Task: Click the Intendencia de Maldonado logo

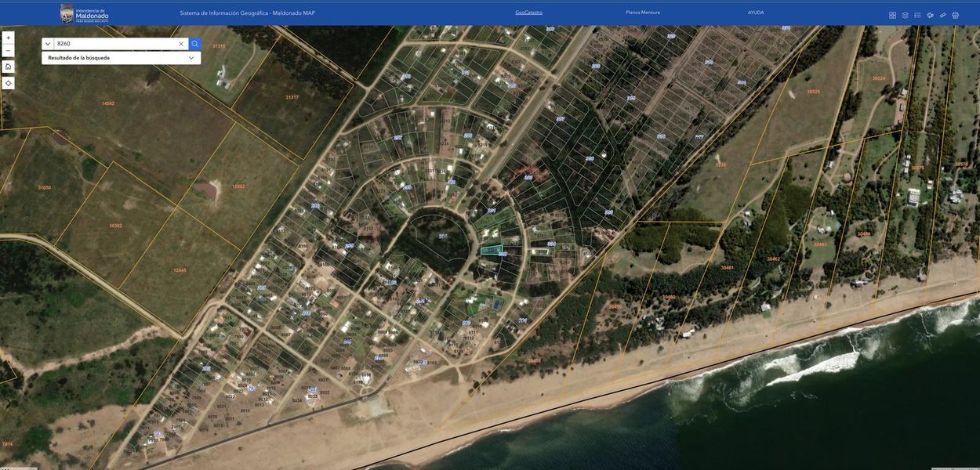Action: point(84,13)
